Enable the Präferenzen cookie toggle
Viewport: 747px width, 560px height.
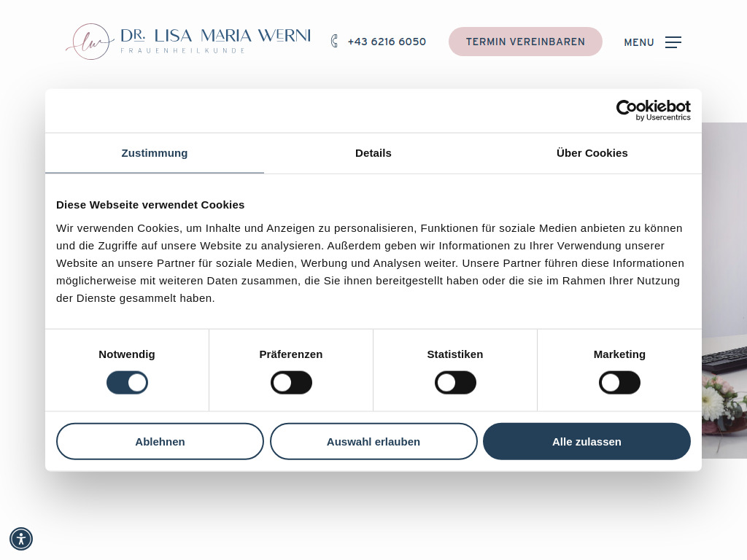(x=291, y=382)
